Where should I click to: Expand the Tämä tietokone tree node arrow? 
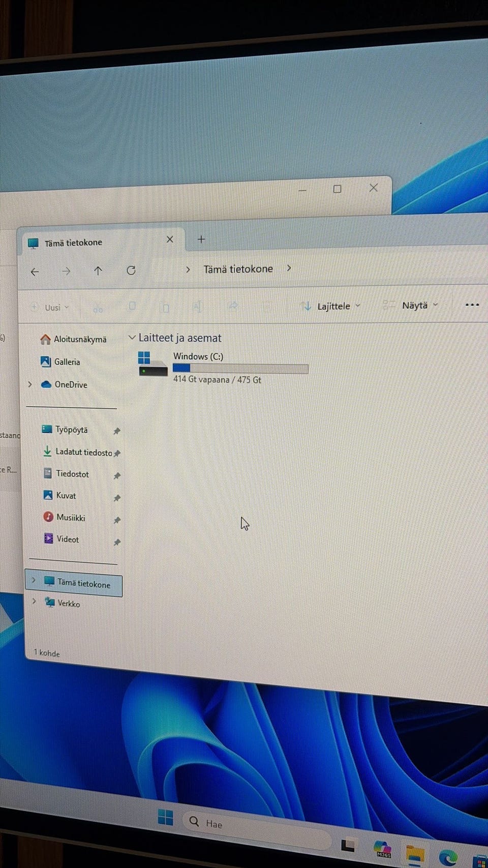point(34,580)
